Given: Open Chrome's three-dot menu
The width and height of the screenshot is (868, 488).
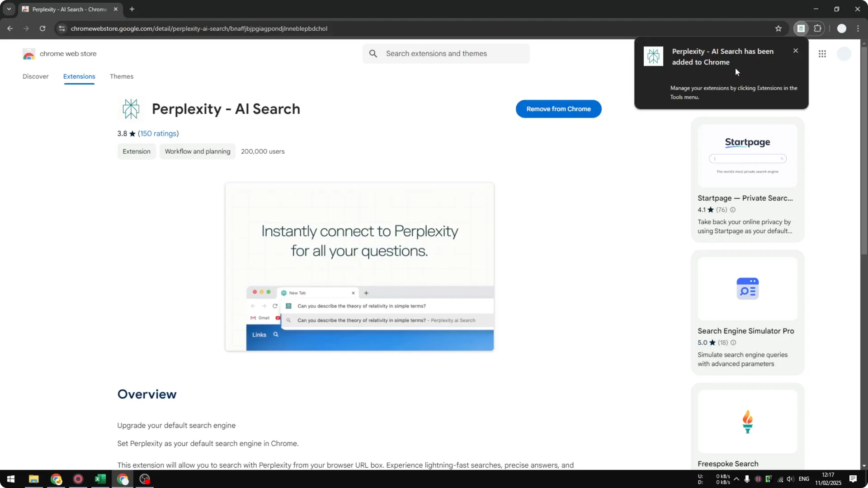Looking at the screenshot, I should click(x=859, y=28).
